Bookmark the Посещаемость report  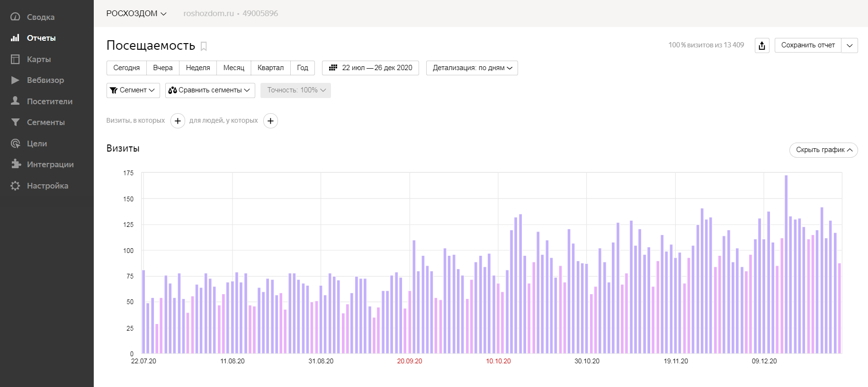204,46
